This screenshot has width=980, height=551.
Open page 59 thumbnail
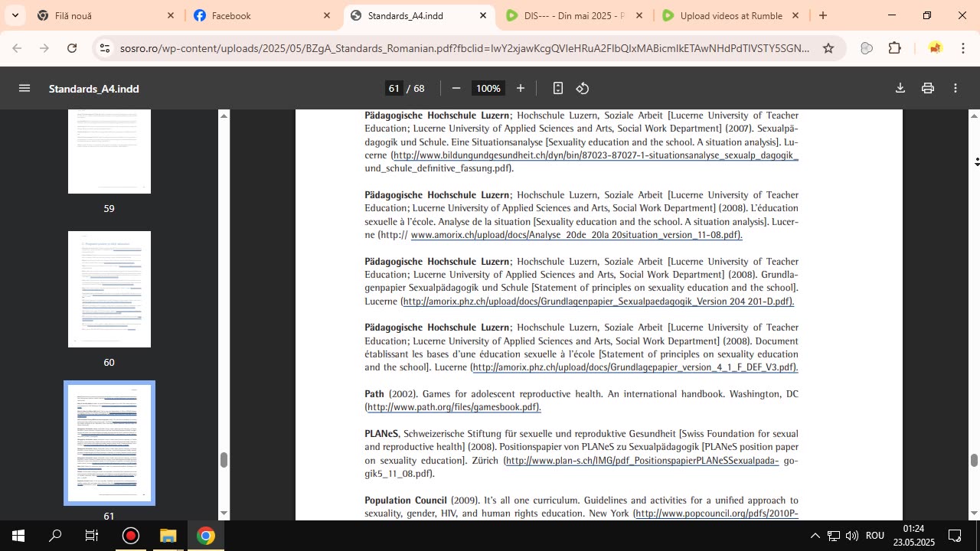109,152
